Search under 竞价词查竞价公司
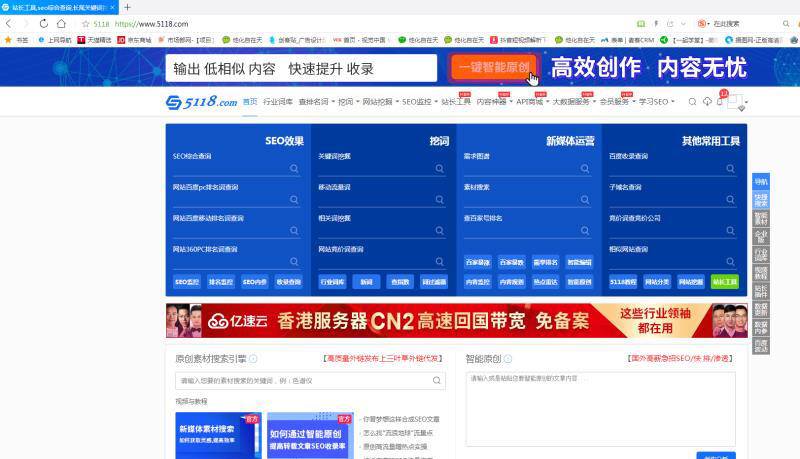The height and width of the screenshot is (459, 800). point(730,231)
